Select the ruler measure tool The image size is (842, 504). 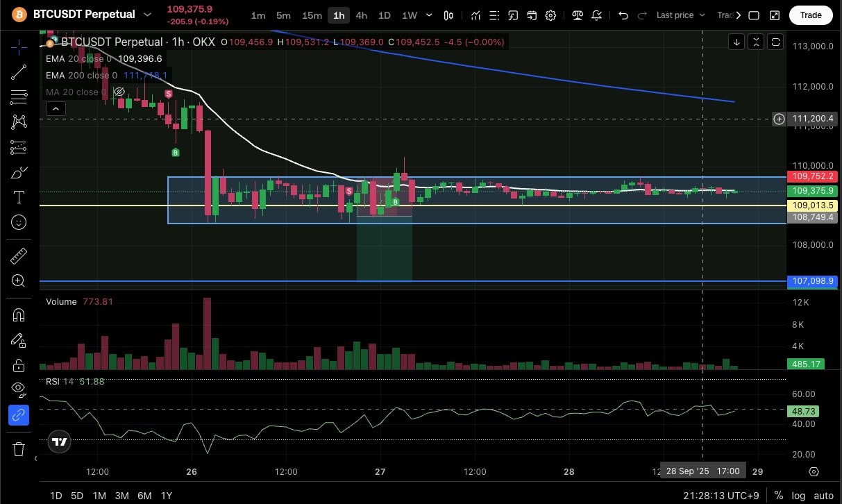coord(19,256)
